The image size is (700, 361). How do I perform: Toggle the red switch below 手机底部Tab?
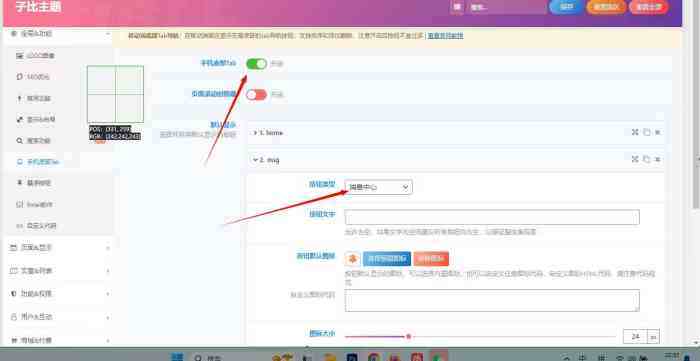click(x=256, y=95)
